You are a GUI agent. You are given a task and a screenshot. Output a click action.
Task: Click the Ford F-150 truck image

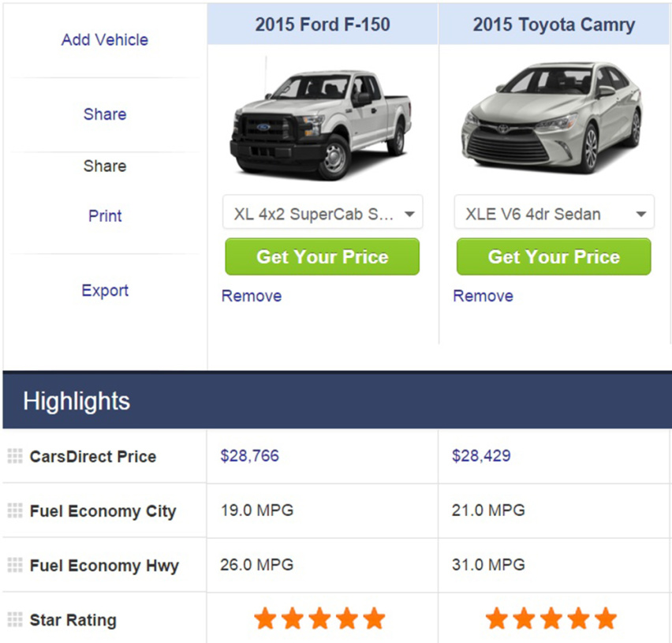(319, 118)
